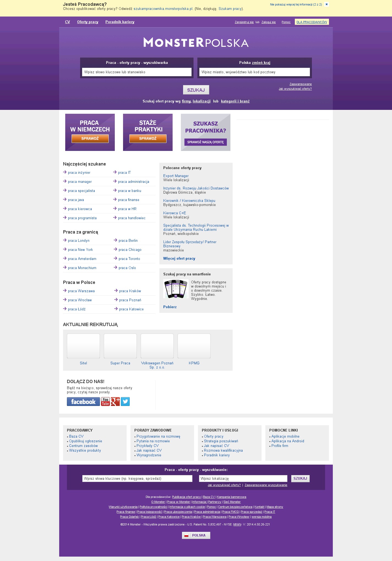Open the praca java link

76,200
